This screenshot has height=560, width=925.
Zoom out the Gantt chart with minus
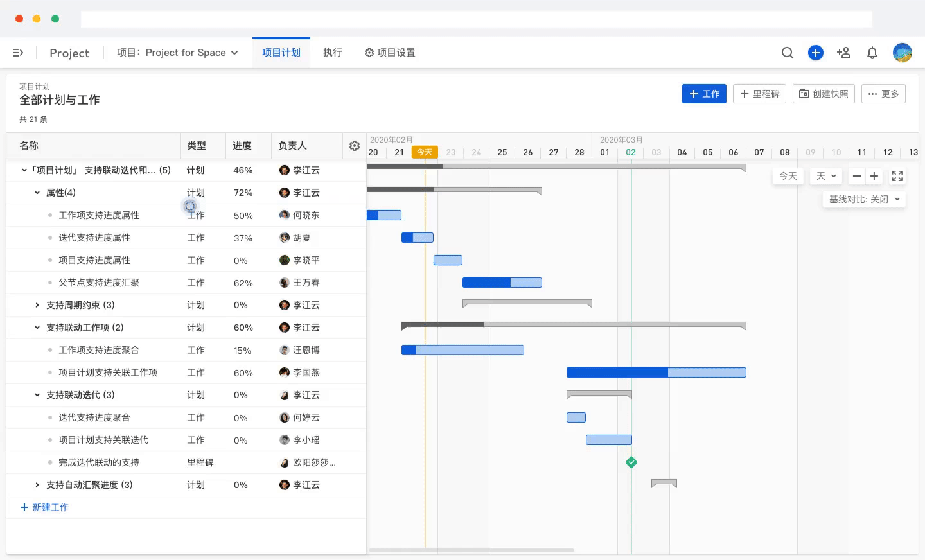[857, 176]
